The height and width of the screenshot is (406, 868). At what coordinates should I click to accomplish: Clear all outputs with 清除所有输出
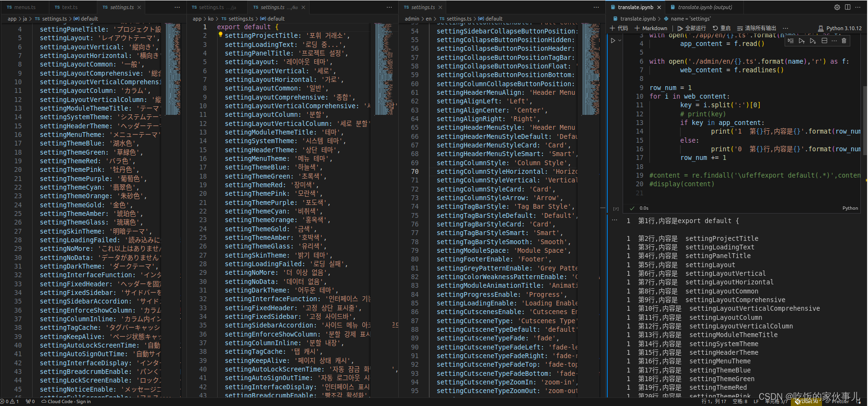click(x=756, y=28)
